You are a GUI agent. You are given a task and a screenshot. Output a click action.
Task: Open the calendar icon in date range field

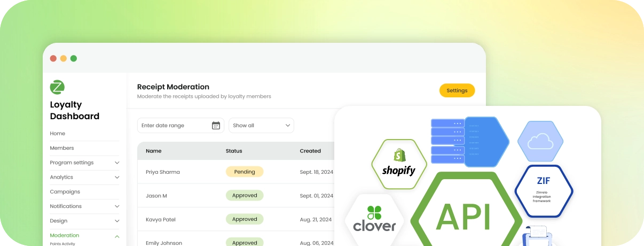coord(216,126)
